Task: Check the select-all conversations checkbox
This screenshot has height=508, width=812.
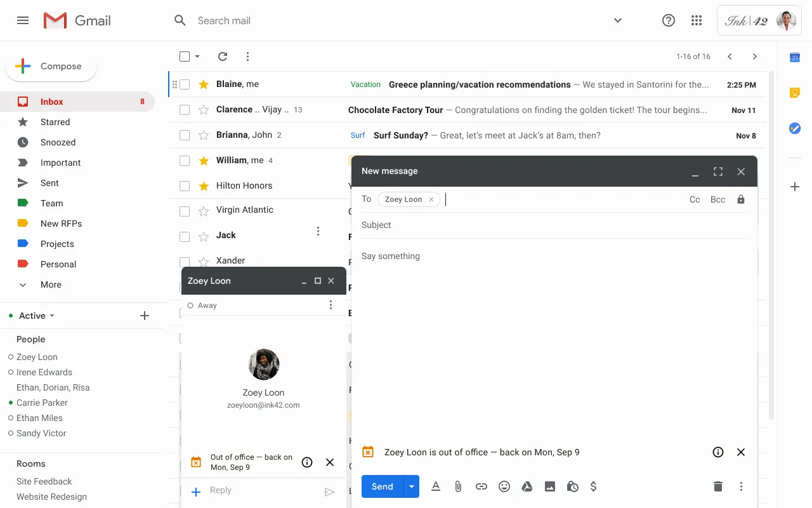Action: (183, 57)
